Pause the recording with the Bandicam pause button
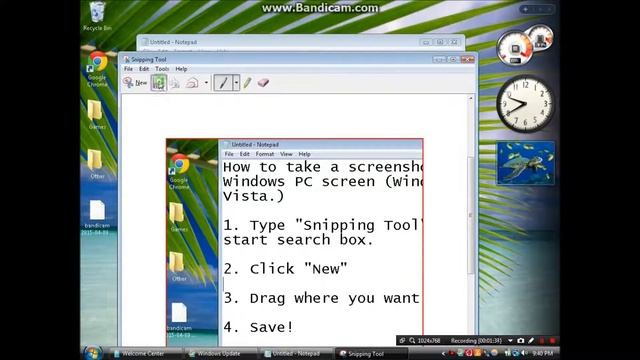Image resolution: width=640 pixels, height=360 pixels. [x=542, y=340]
